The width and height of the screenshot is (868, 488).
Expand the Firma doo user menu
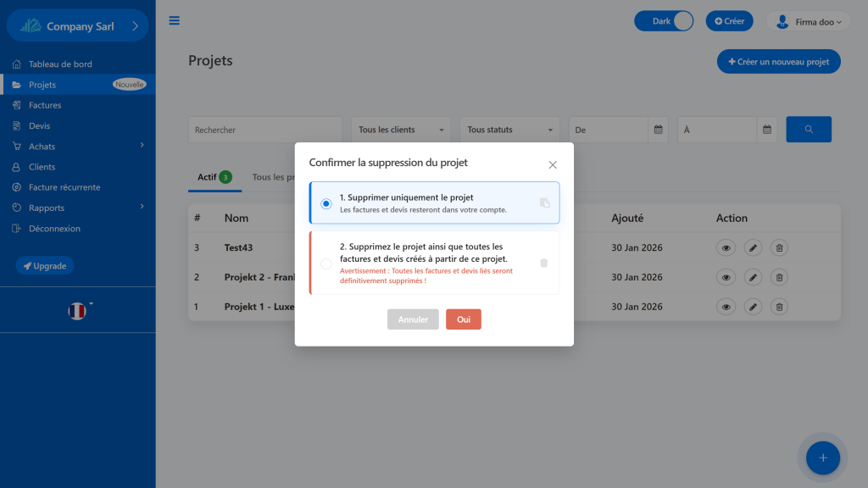pyautogui.click(x=809, y=22)
